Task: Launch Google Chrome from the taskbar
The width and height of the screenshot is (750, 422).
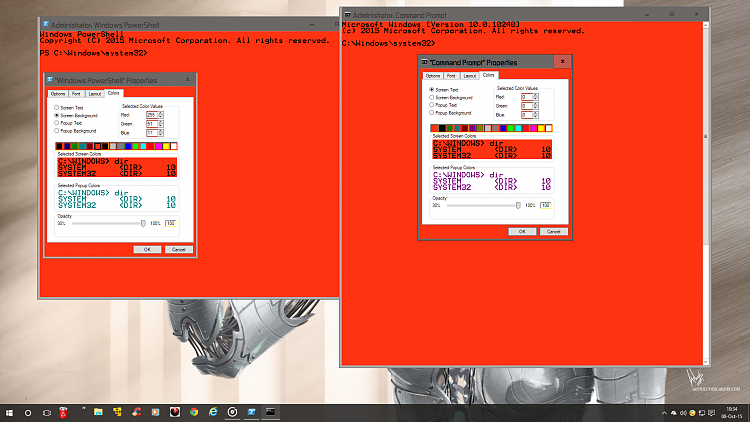Action: pyautogui.click(x=194, y=412)
